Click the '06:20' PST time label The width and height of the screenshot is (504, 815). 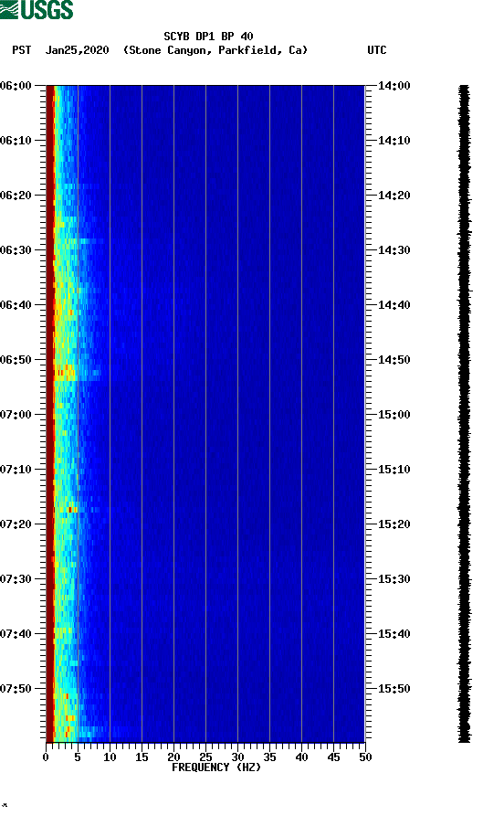(16, 195)
